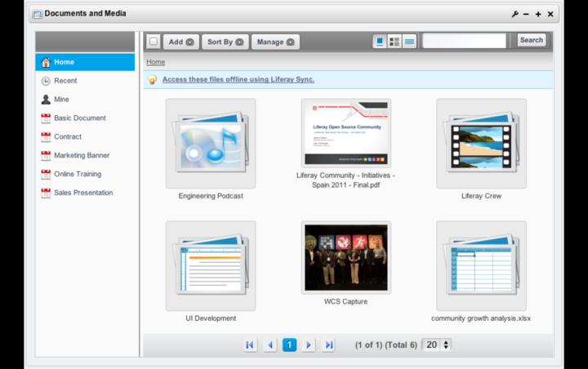Click the Online Training type icon
The image size is (588, 369).
tap(46, 174)
